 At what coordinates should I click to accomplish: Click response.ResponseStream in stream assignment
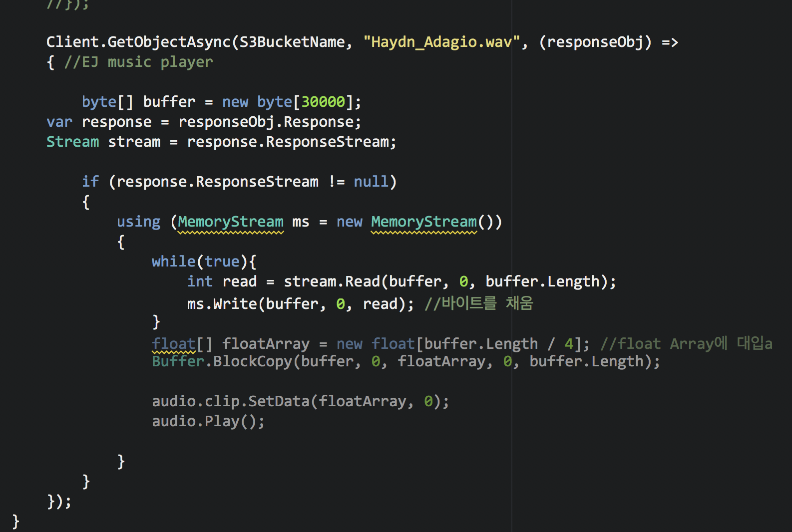[x=288, y=142]
